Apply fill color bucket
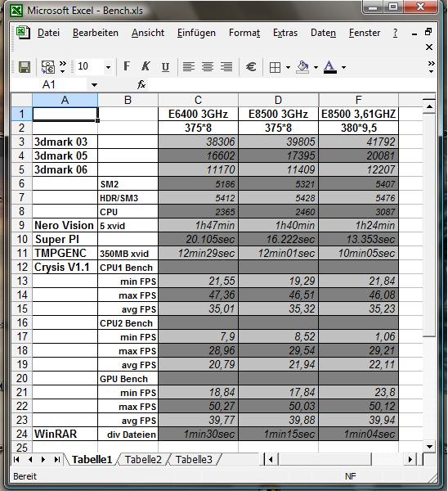 click(x=302, y=67)
